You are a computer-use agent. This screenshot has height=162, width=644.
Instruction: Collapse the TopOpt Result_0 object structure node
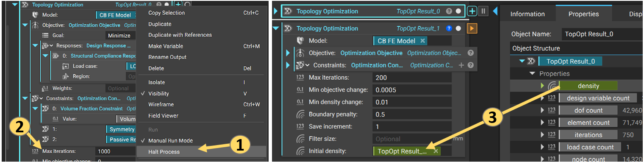[522, 61]
